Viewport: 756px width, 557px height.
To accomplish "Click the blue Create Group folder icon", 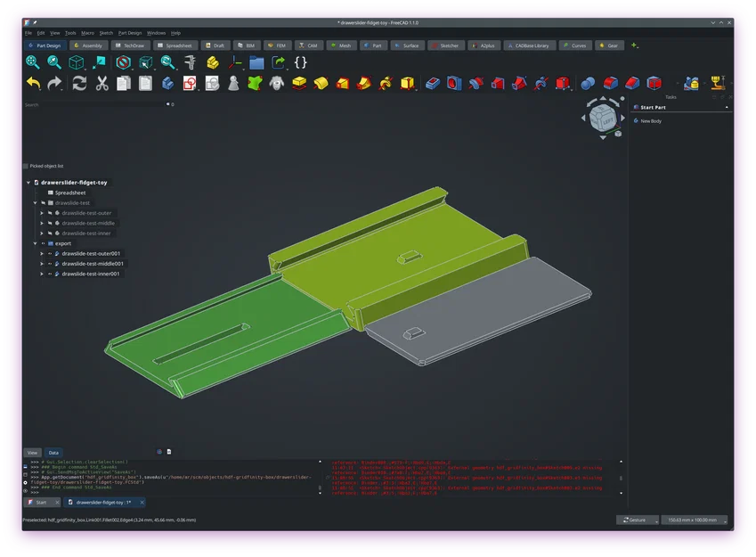I will click(256, 62).
